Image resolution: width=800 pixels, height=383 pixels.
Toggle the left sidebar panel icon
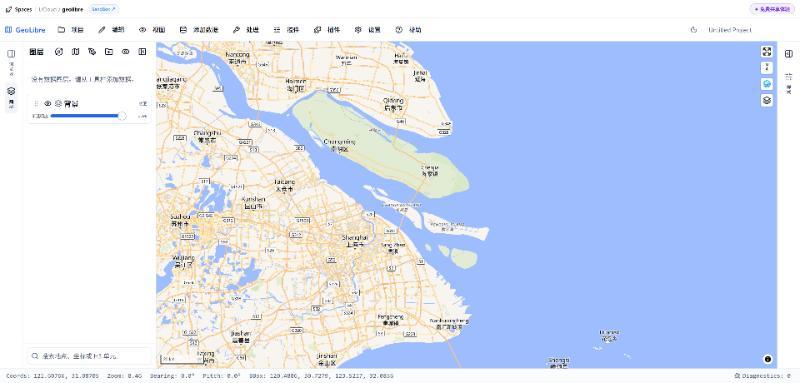[x=11, y=54]
